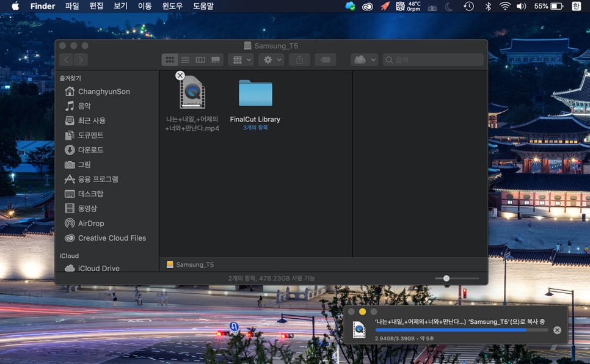Open AirDrop in sidebar
The height and width of the screenshot is (364, 590).
coord(85,223)
